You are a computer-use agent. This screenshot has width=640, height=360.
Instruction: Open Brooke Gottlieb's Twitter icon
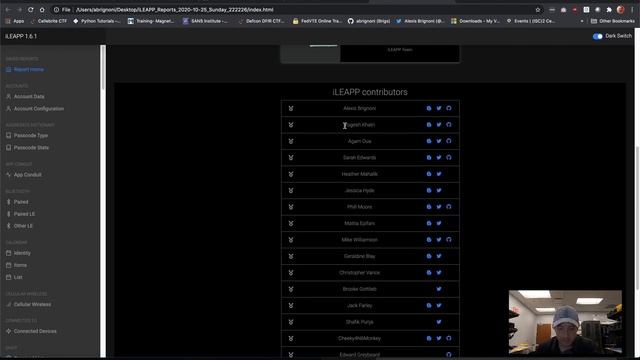(x=439, y=289)
